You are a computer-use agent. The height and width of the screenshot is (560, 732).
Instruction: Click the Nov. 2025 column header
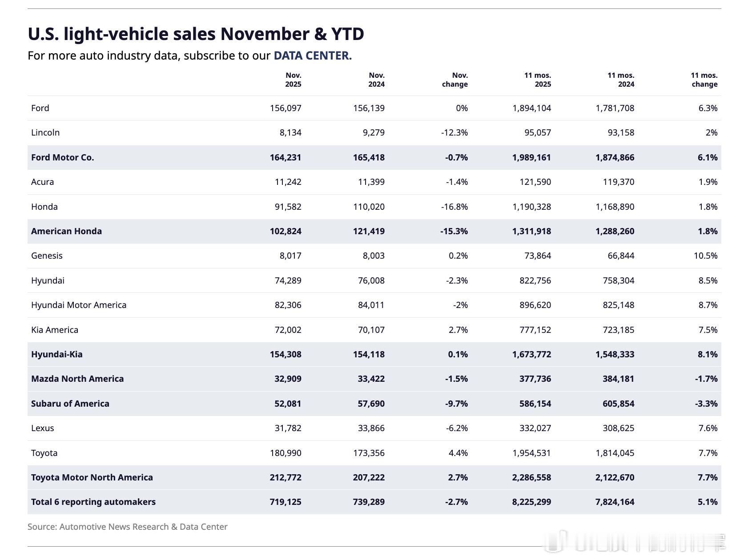(293, 80)
